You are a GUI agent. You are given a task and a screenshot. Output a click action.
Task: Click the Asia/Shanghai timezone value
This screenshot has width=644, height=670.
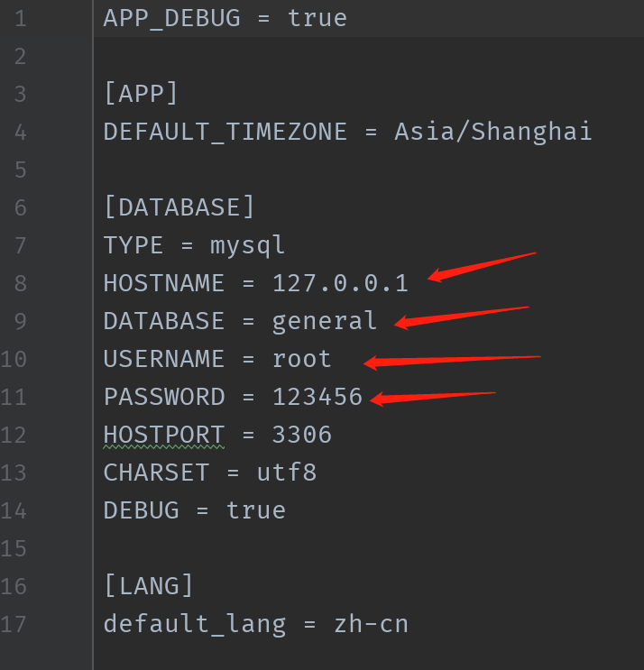pos(492,132)
